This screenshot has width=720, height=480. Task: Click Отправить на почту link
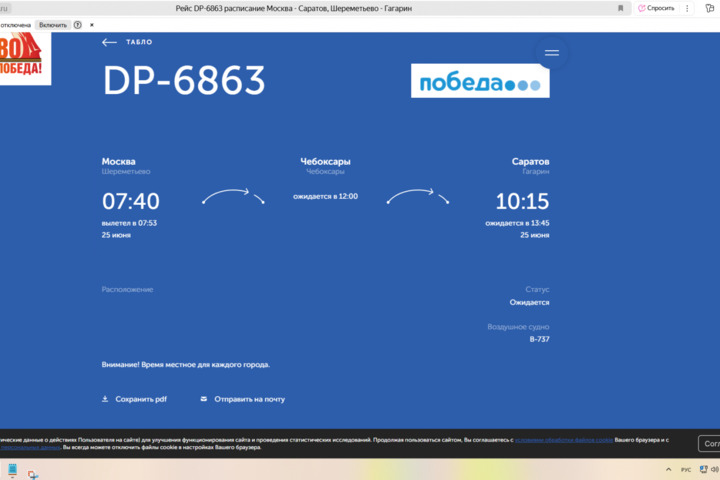click(249, 399)
